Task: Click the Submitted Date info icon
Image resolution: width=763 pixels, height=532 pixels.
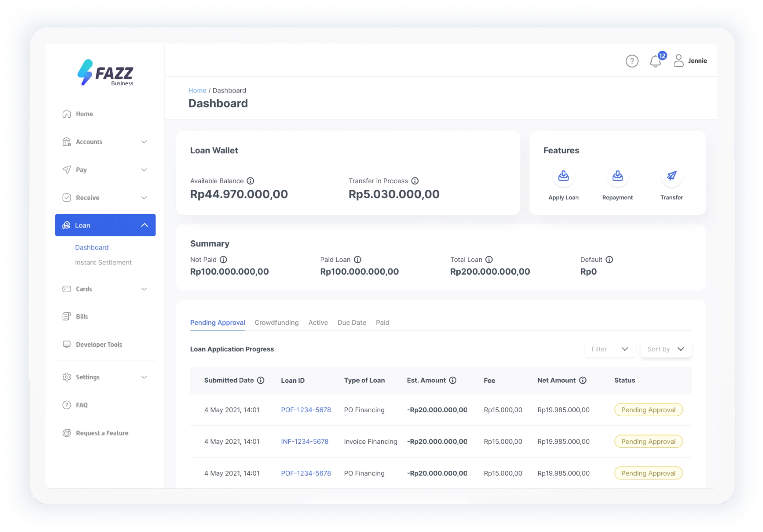Action: 261,380
